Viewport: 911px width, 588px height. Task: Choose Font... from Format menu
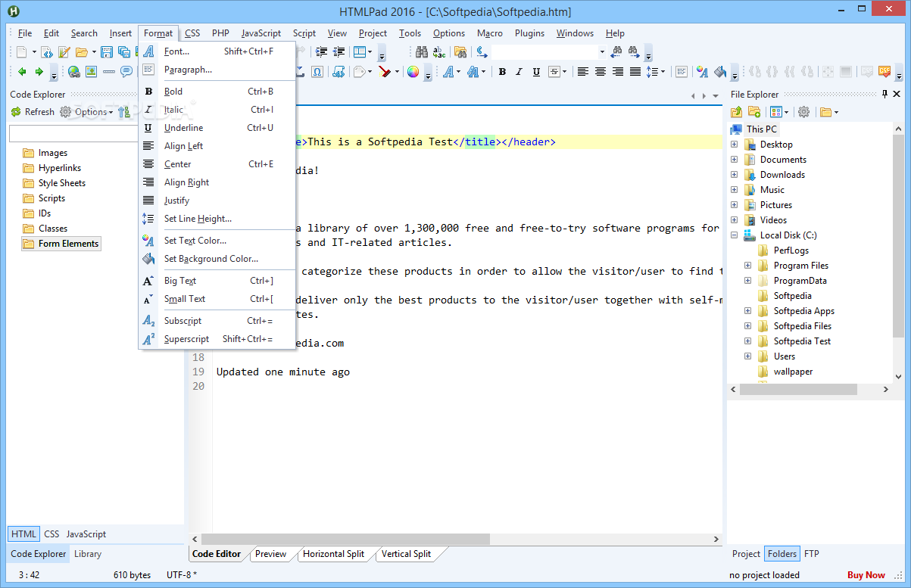(x=217, y=51)
